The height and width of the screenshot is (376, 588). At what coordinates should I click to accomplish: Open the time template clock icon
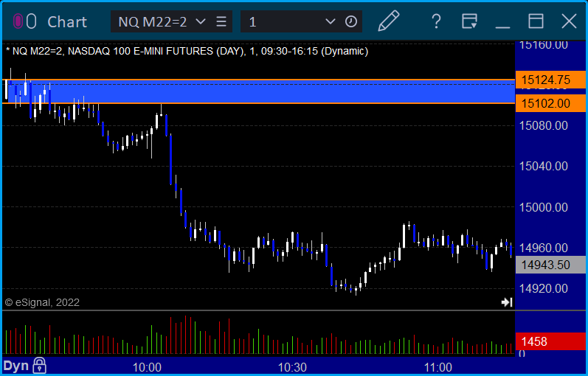[x=351, y=21]
